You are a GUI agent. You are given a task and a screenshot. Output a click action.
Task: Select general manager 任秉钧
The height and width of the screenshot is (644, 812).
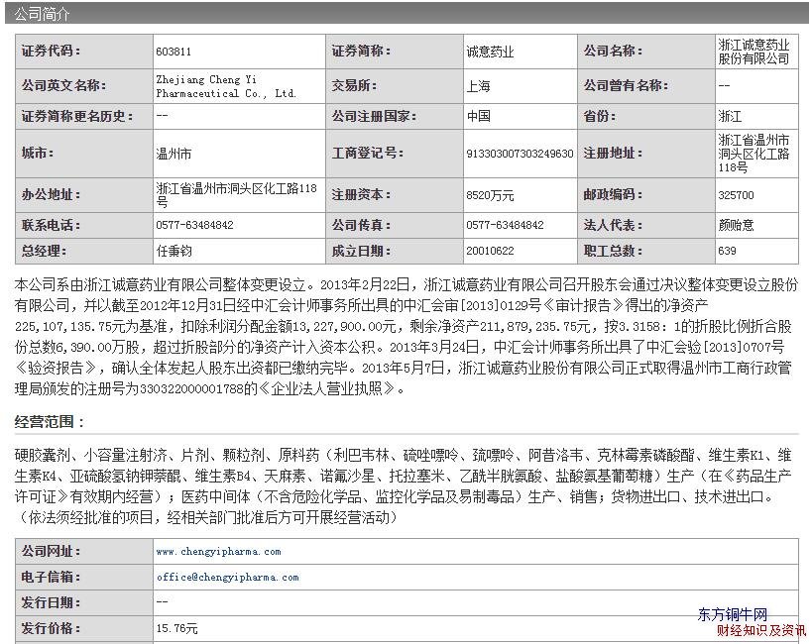click(x=174, y=251)
